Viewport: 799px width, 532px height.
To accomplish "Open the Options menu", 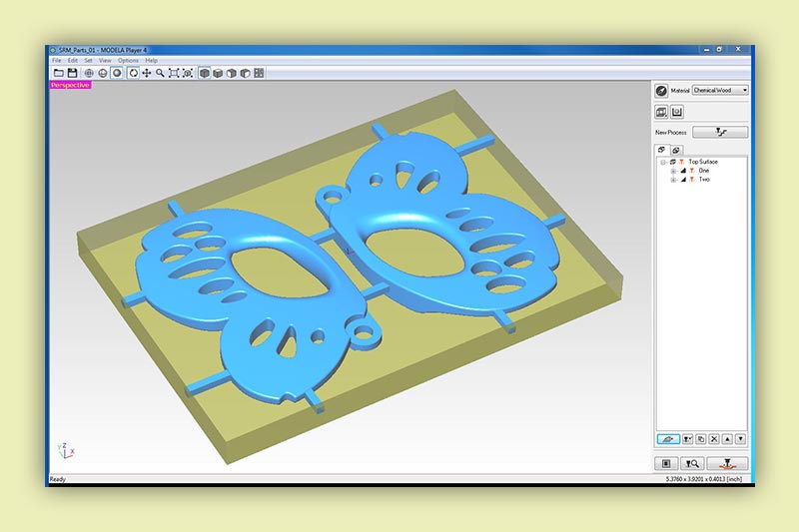I will click(x=128, y=61).
